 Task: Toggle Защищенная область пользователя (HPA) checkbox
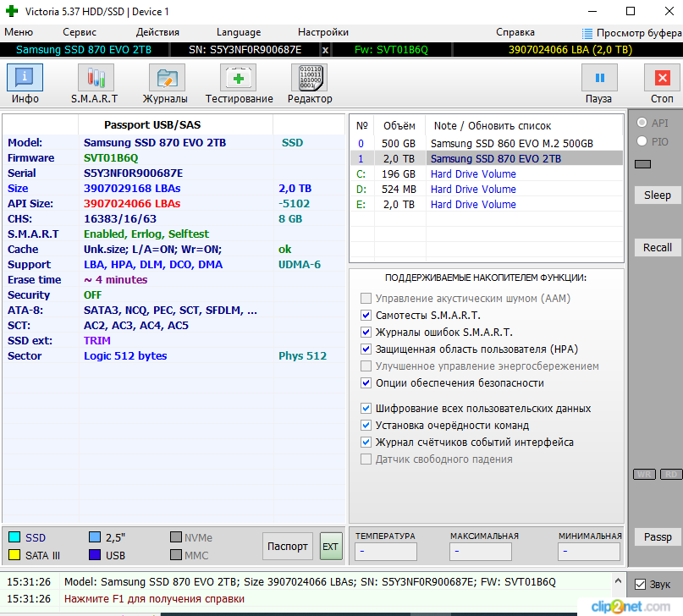[366, 349]
